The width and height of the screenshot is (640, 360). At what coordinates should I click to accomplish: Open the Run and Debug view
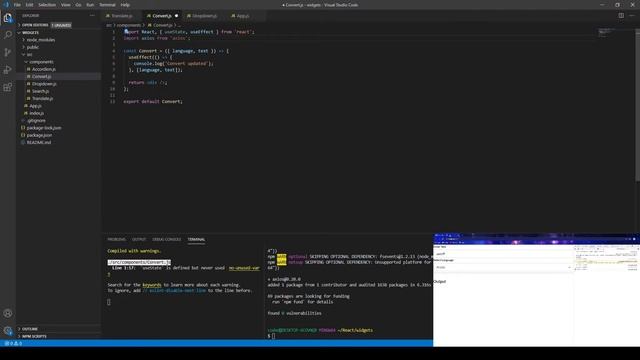point(8,70)
